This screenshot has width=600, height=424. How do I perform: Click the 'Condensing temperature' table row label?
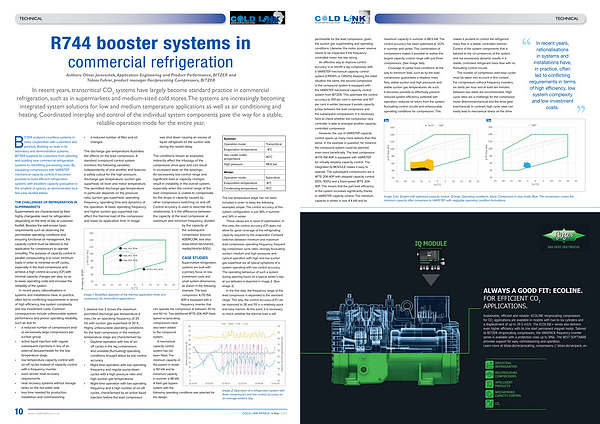click(x=243, y=188)
